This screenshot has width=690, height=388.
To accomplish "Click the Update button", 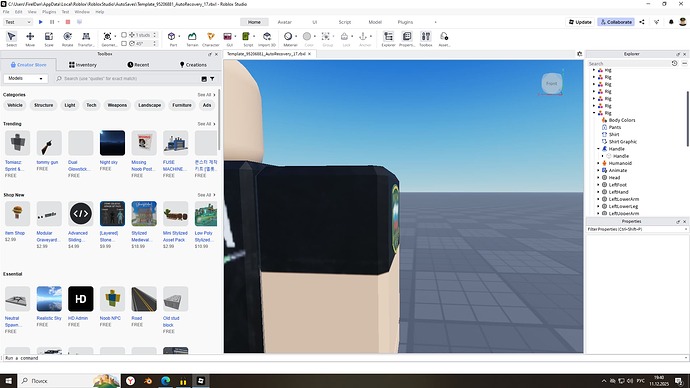I will coord(580,22).
